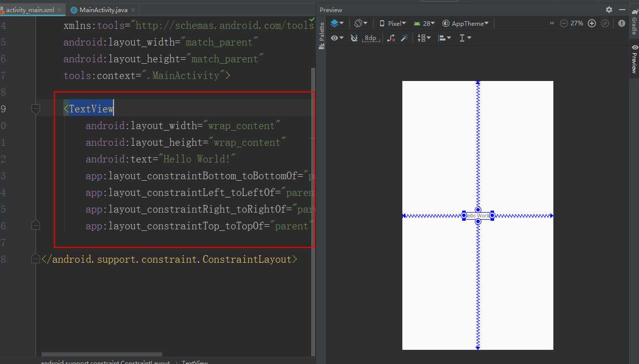This screenshot has height=364, width=639.
Task: Click the 27% zoom level label
Action: tap(577, 23)
